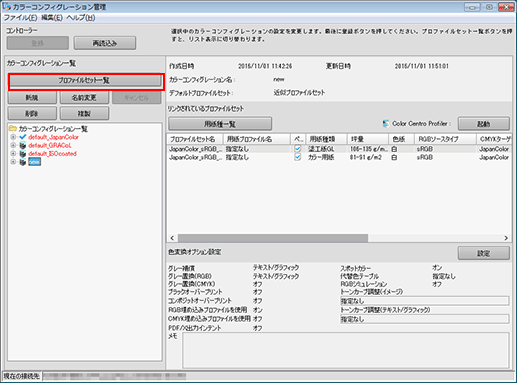The width and height of the screenshot is (517, 383).
Task: Click the 近似プロファイルセット value text
Action: pos(299,93)
